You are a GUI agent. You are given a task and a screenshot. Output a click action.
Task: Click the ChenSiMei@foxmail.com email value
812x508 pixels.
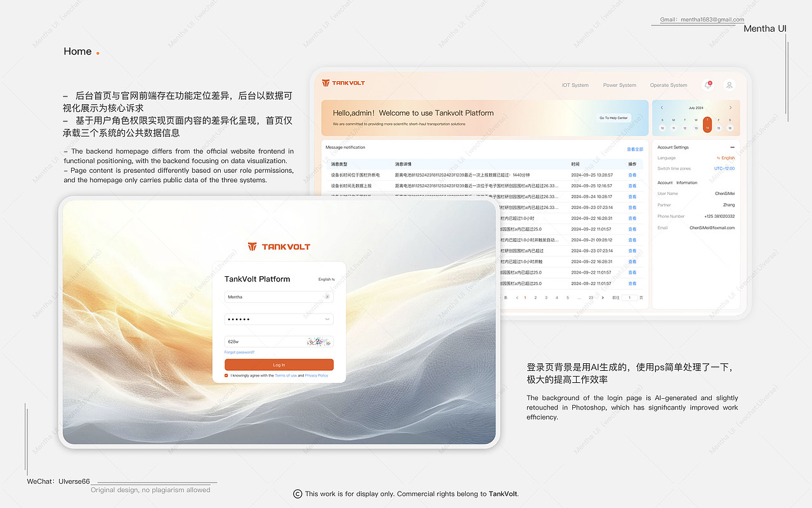click(712, 228)
